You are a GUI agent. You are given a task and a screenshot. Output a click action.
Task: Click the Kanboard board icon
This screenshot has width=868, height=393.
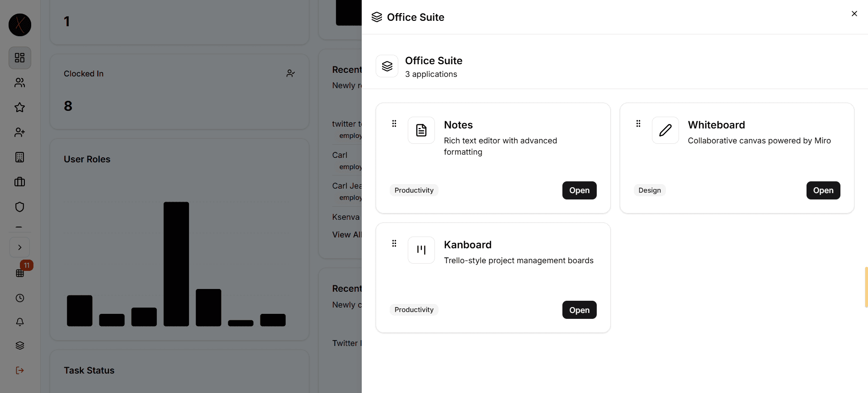pyautogui.click(x=421, y=250)
